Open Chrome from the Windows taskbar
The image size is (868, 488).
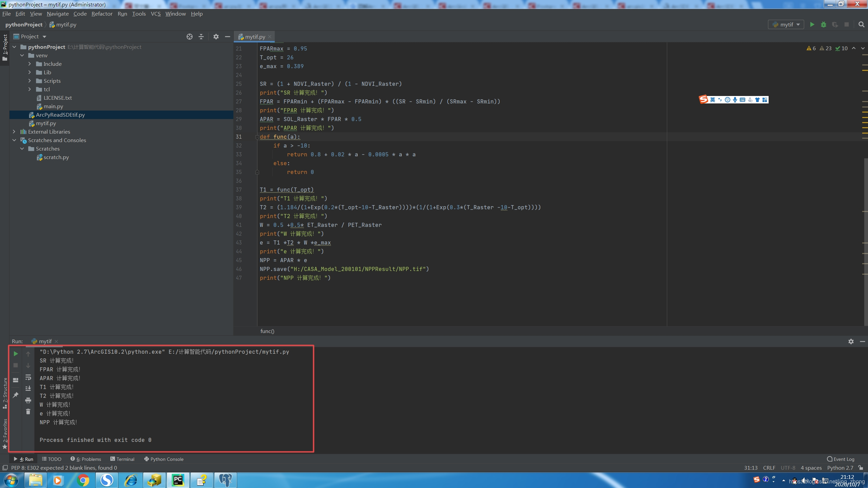coord(83,480)
